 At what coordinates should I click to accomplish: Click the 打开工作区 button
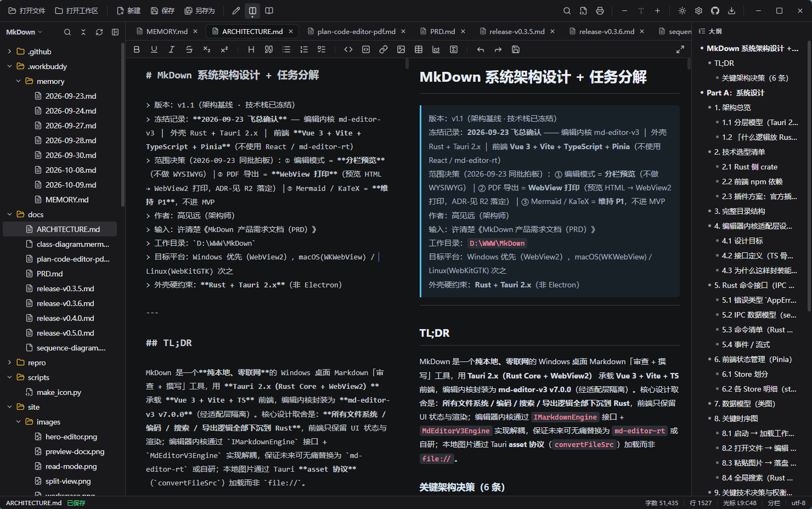point(77,10)
